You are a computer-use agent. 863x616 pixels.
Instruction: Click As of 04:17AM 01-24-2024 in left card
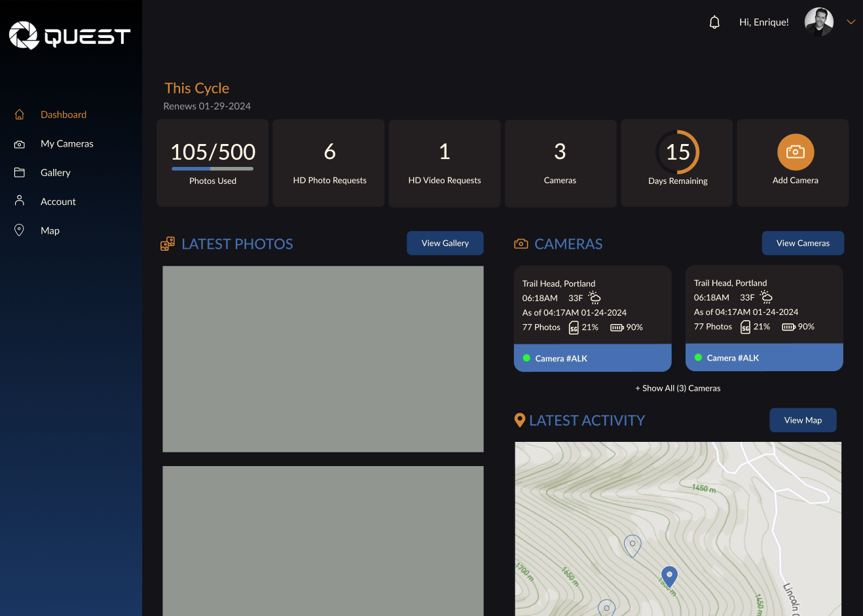point(574,313)
